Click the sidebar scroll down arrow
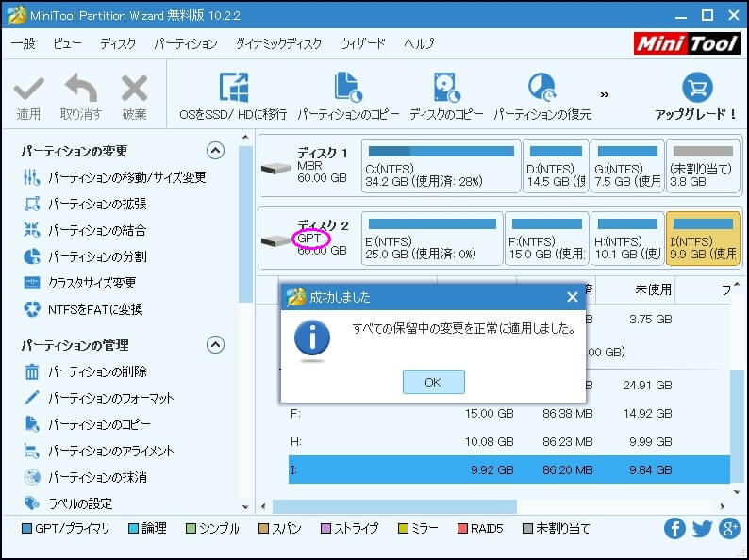This screenshot has height=560, width=749. click(245, 507)
